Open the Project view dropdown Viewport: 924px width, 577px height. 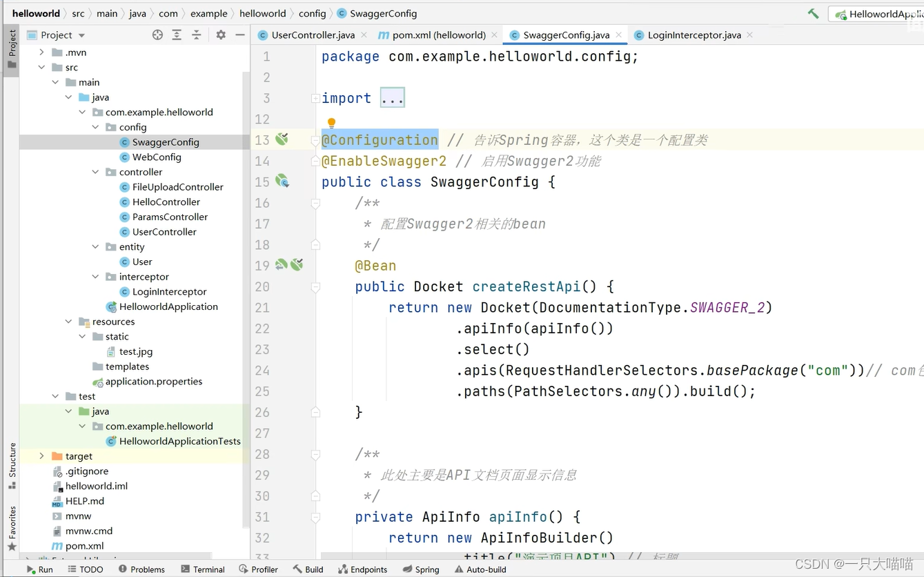tap(81, 35)
